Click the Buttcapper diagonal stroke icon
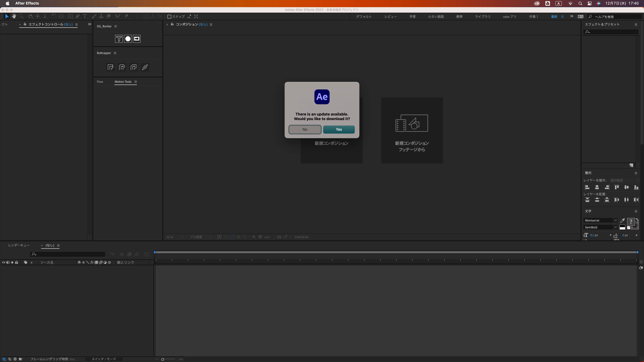Viewport: 644px width, 362px height. (145, 67)
